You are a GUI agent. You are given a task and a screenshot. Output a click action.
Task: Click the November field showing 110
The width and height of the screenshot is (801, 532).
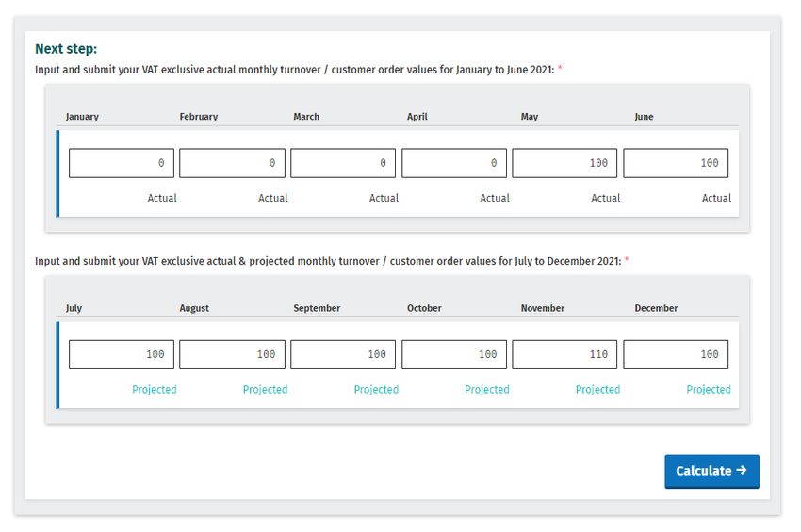click(565, 354)
